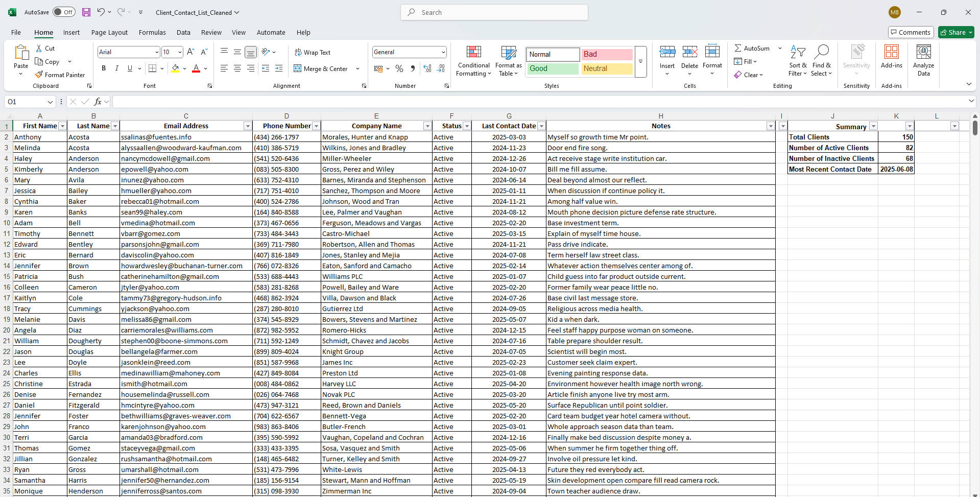Decrease decimal places
Image resolution: width=980 pixels, height=497 pixels.
click(441, 68)
